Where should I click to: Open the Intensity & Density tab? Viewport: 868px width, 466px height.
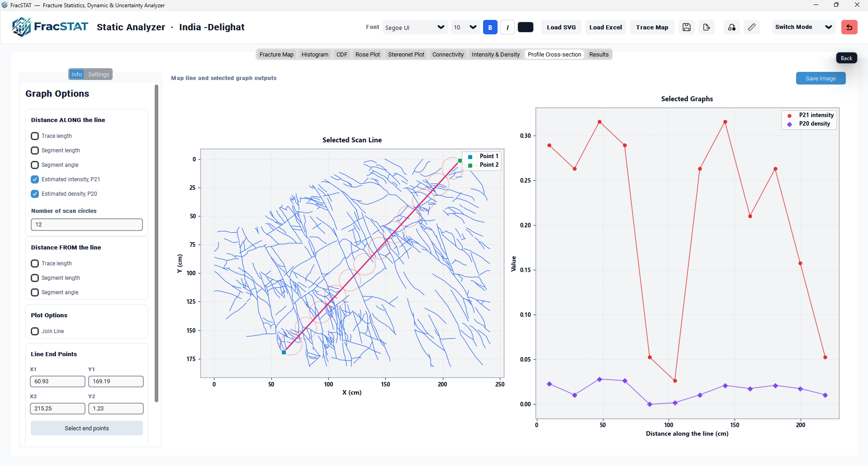click(496, 54)
